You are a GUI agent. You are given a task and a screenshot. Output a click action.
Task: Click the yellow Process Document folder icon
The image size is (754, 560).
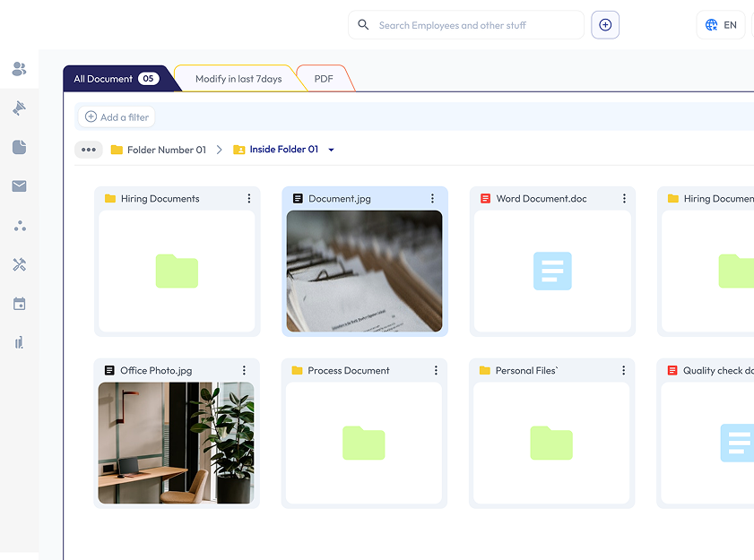pyautogui.click(x=297, y=370)
